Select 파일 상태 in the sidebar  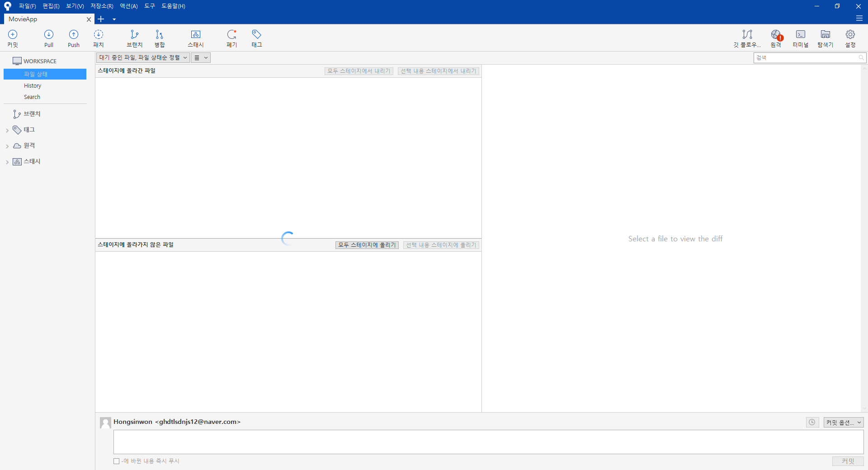click(x=45, y=74)
